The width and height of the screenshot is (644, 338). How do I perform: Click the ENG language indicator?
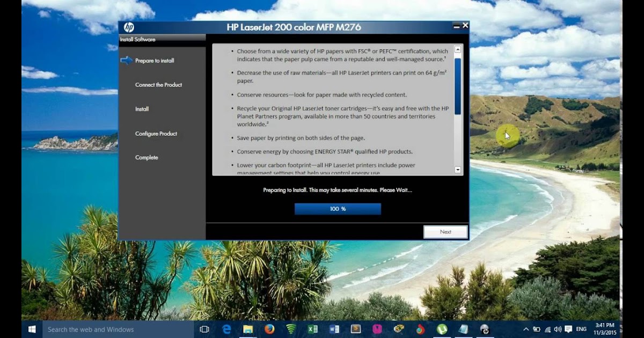581,329
